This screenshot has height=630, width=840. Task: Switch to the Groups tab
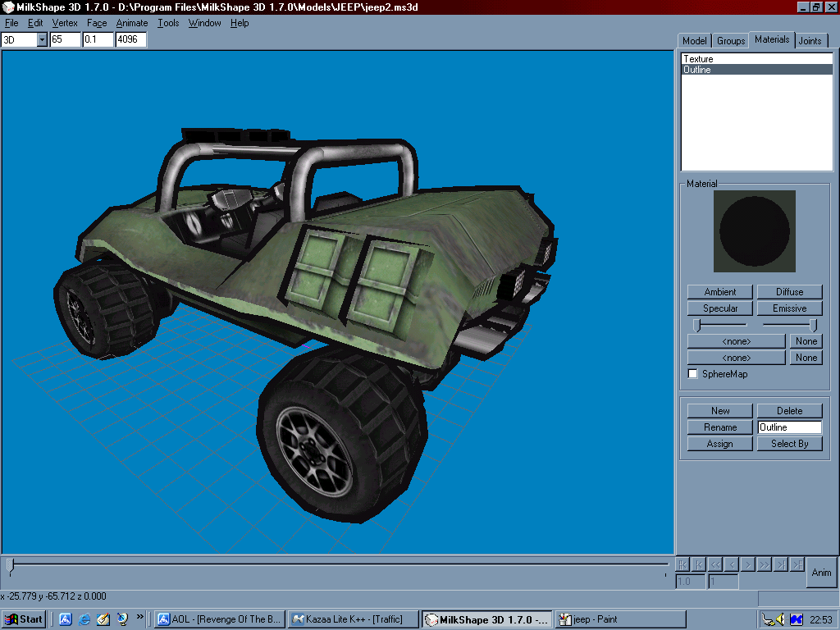coord(730,41)
